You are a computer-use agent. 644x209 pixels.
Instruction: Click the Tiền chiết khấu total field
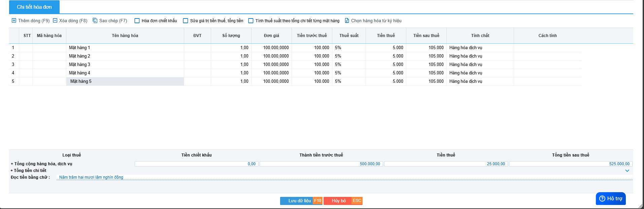click(x=196, y=164)
